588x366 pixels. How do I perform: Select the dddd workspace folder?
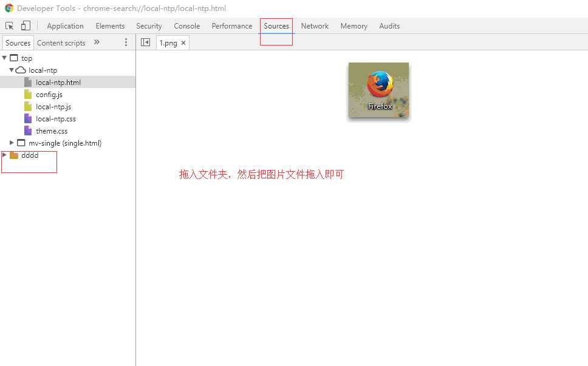point(67,155)
